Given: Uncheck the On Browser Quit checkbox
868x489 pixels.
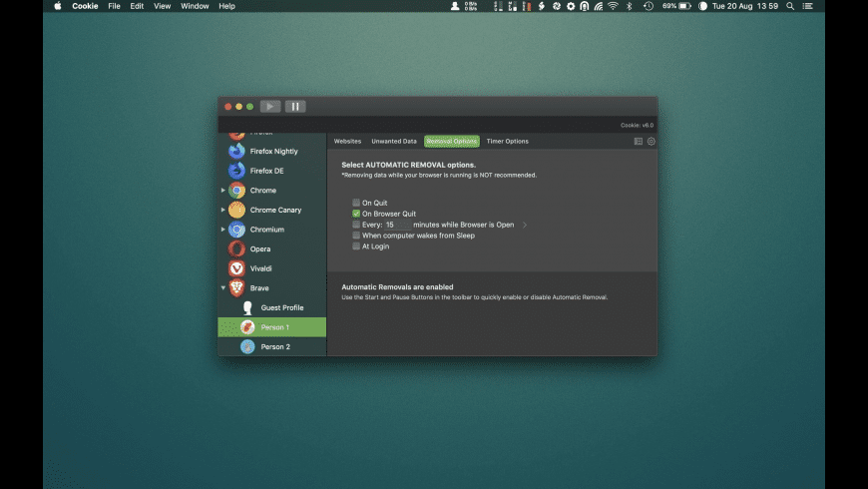Looking at the screenshot, I should coord(356,214).
